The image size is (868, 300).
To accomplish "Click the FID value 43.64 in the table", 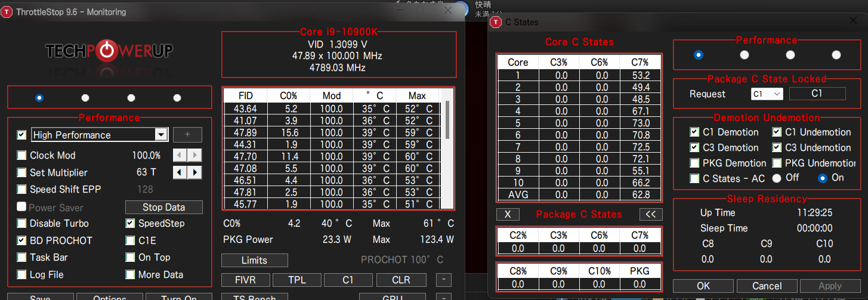I will pos(245,109).
